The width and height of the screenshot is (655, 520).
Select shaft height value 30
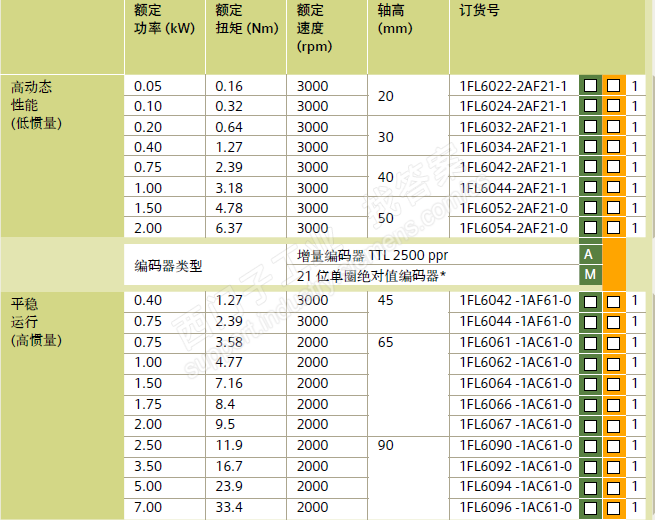coord(386,137)
